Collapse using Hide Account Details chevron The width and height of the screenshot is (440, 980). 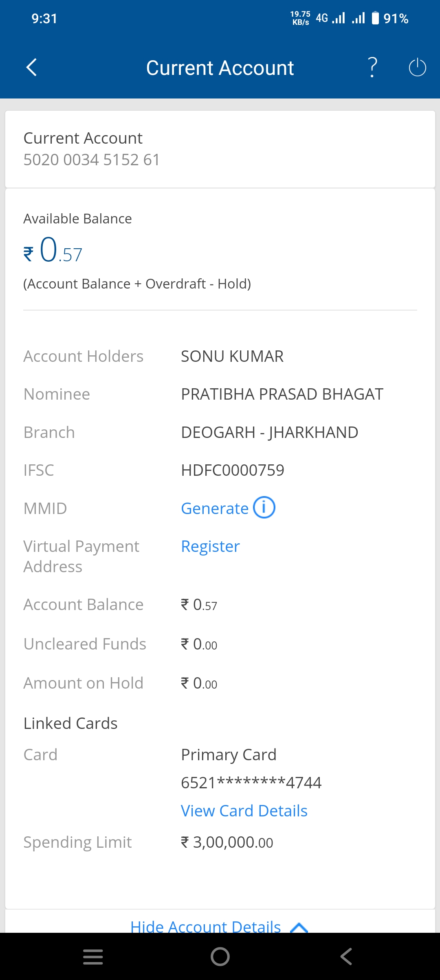[299, 927]
